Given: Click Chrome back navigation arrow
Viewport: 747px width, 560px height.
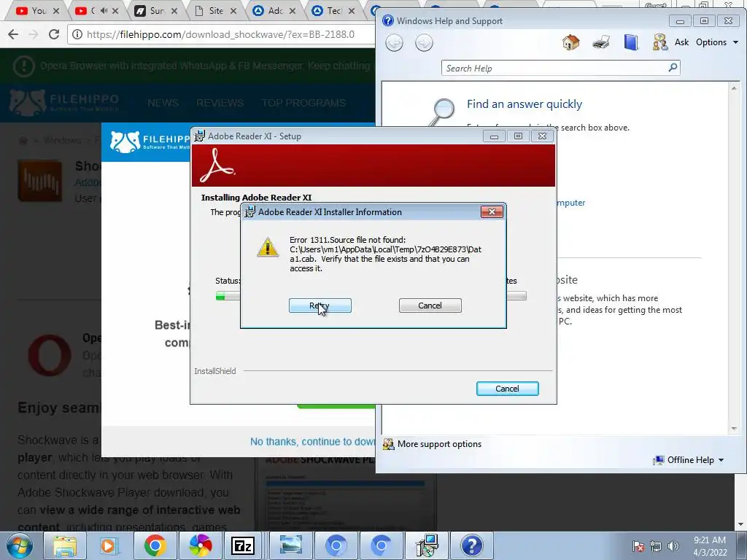Looking at the screenshot, I should [13, 34].
